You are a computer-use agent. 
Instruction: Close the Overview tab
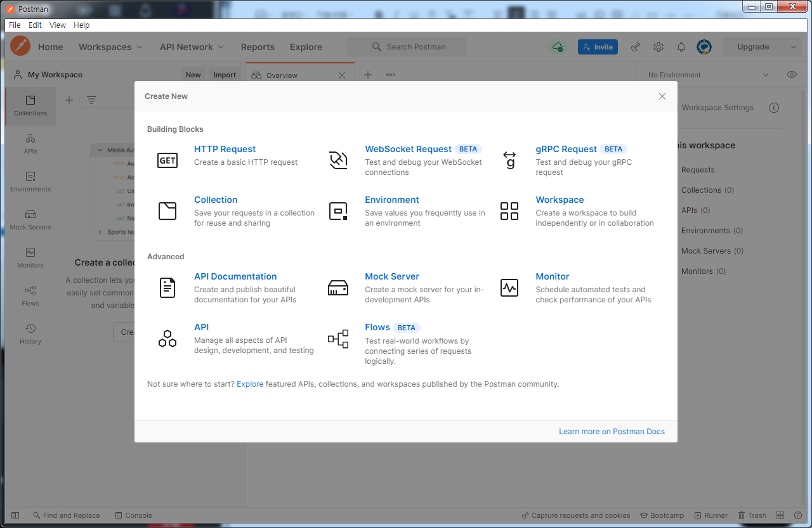342,75
